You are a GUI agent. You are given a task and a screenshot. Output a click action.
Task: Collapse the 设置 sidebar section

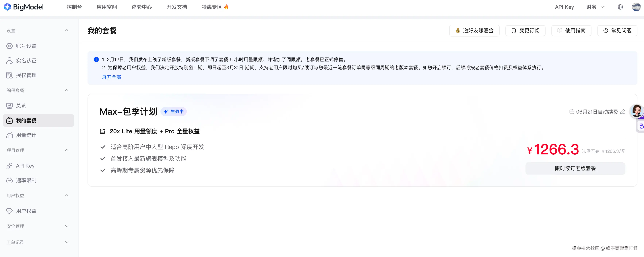tap(67, 30)
